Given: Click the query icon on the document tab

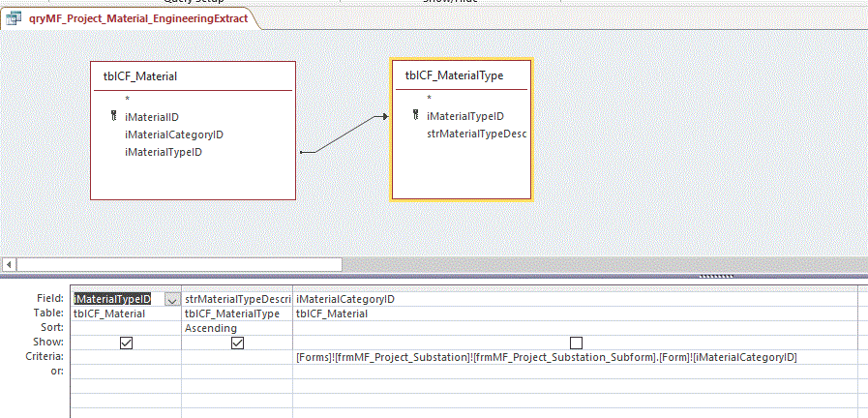Looking at the screenshot, I should click(x=15, y=17).
